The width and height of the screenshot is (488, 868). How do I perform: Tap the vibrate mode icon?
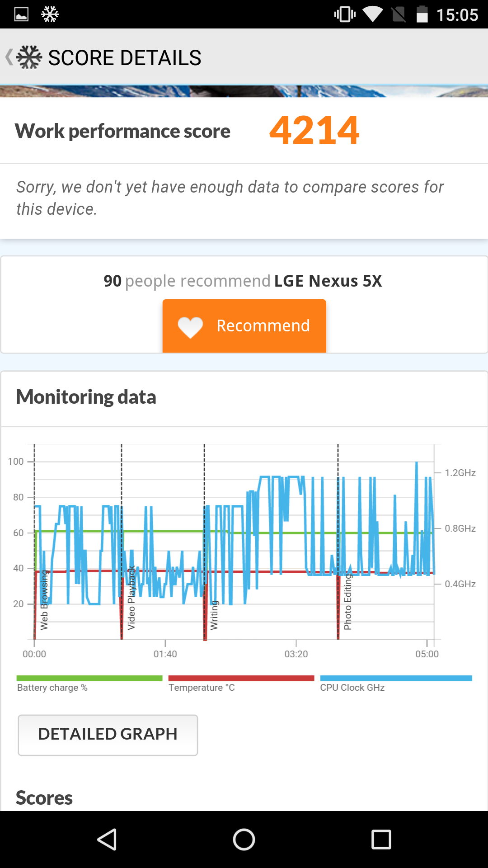click(345, 14)
